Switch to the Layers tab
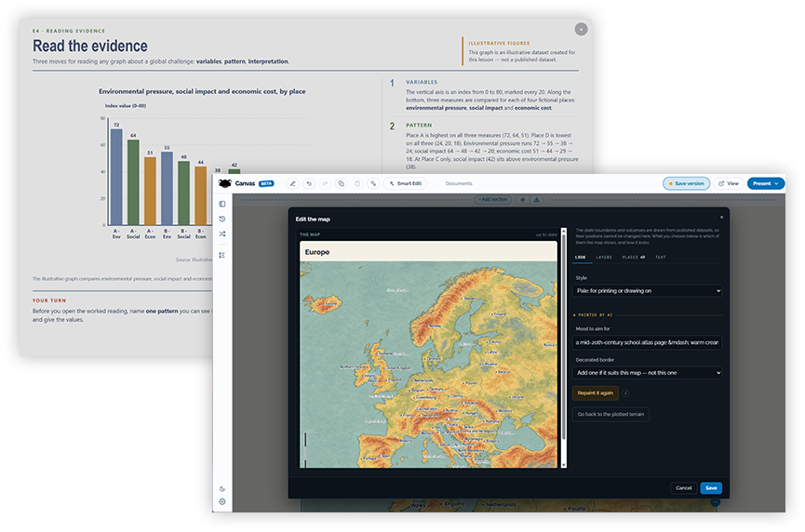Screen dimensions: 805x532 coord(604,257)
